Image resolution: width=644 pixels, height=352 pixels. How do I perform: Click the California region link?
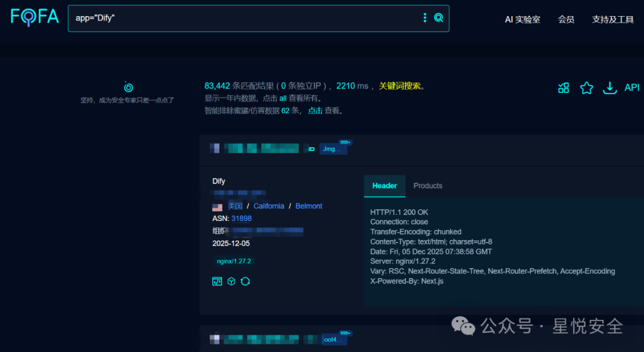click(x=268, y=206)
